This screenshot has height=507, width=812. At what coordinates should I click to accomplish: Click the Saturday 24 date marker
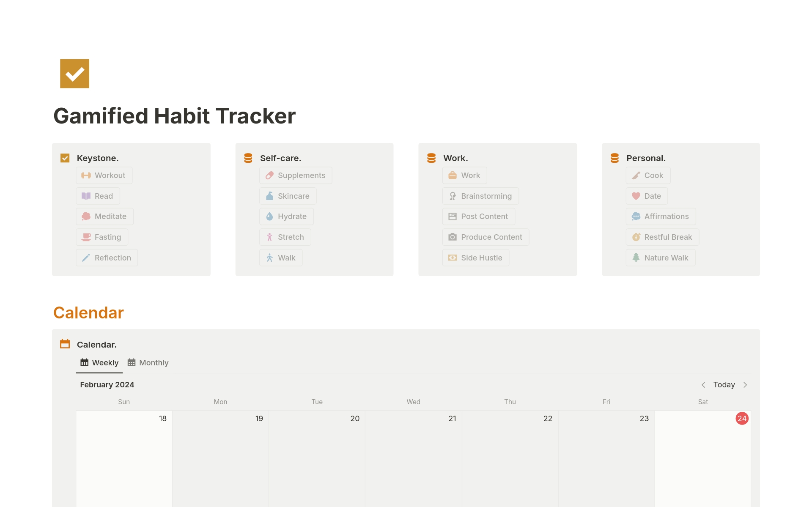tap(742, 418)
